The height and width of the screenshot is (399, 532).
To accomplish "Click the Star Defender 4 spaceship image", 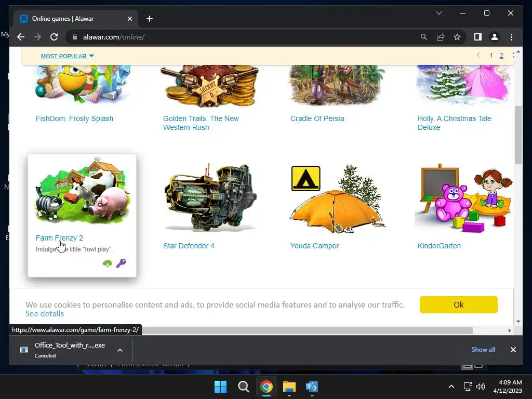I will [x=210, y=198].
